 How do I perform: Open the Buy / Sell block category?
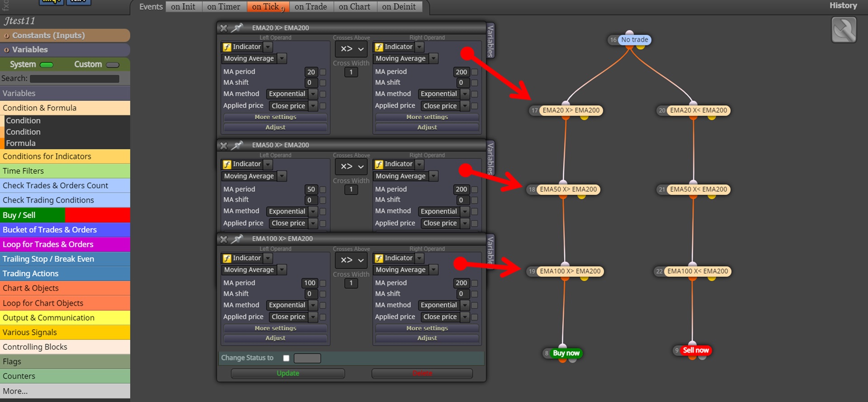coord(65,215)
